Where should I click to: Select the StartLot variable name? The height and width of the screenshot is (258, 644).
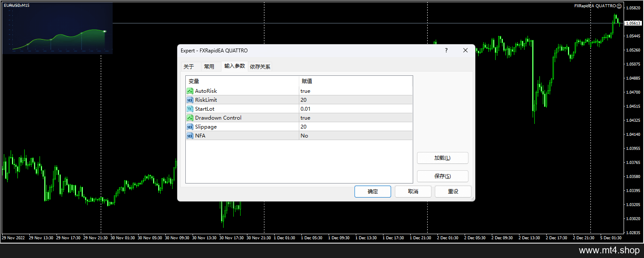point(205,109)
